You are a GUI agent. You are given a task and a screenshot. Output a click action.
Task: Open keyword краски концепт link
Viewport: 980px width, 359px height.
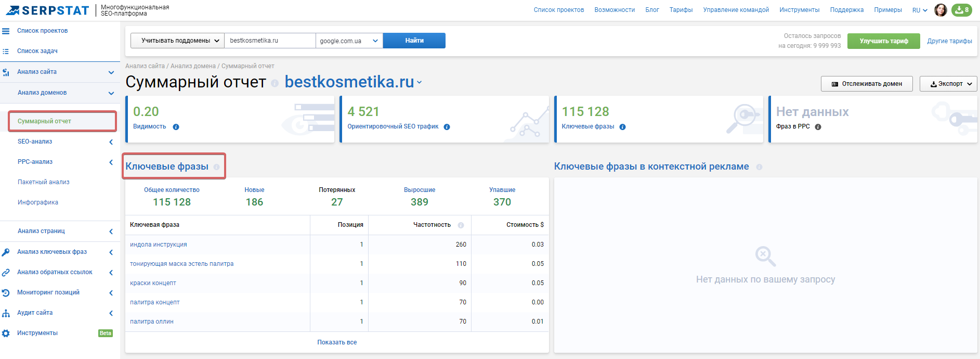click(153, 283)
